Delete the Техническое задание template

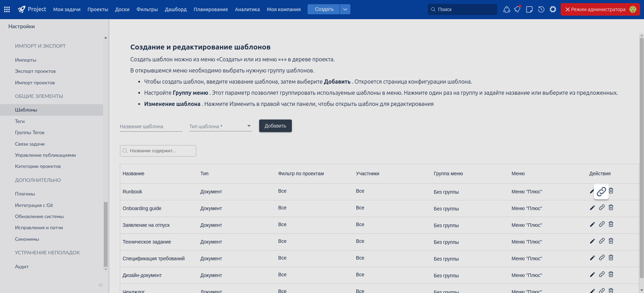[x=611, y=241]
